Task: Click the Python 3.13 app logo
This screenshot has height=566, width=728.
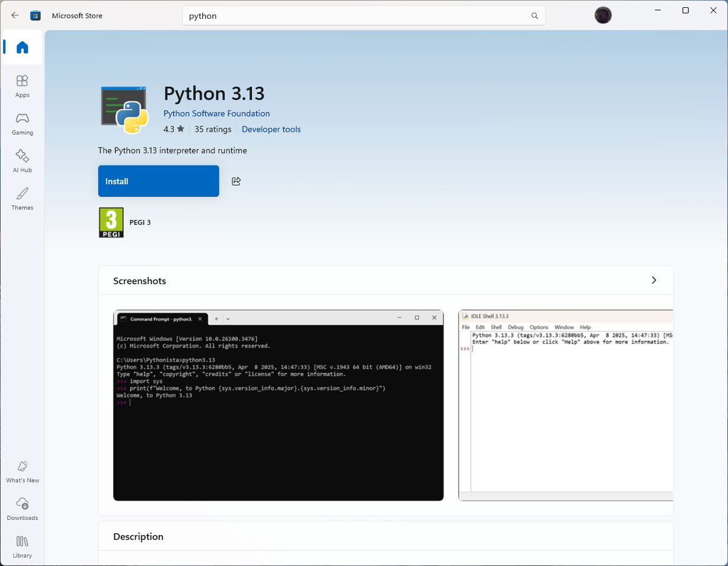Action: (x=124, y=109)
